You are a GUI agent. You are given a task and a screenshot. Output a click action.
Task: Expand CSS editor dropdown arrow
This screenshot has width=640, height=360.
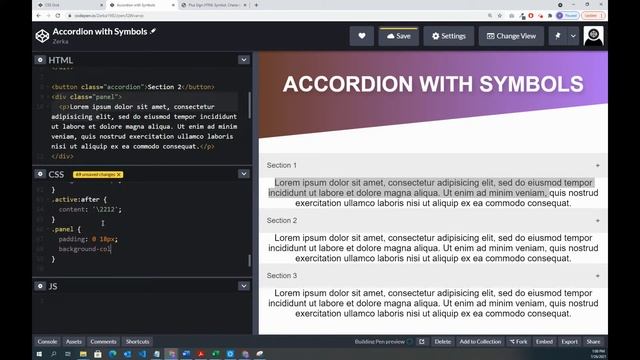pos(244,174)
